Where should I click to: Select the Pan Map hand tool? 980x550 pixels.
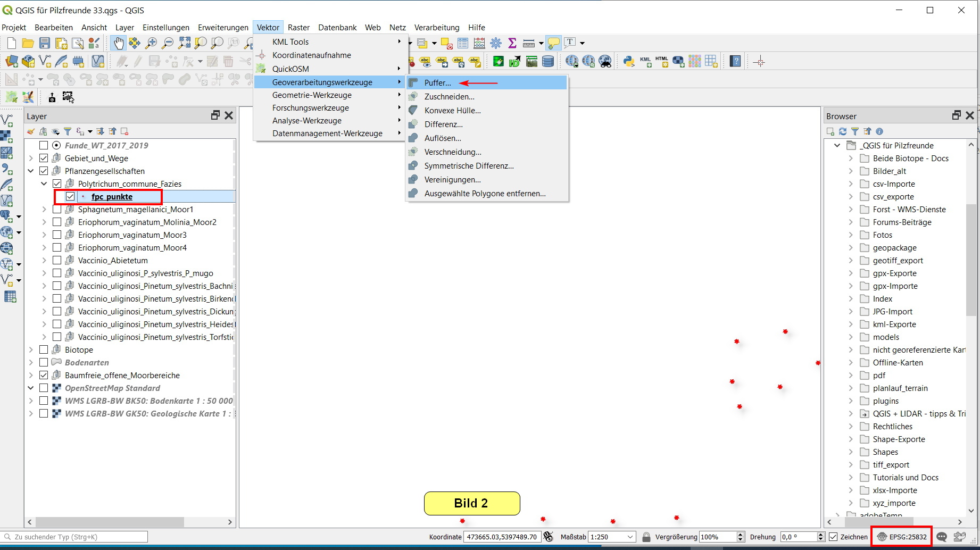point(118,43)
